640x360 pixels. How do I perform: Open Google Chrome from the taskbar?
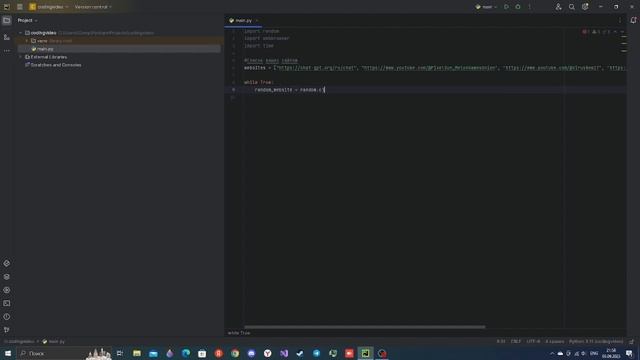(235, 353)
